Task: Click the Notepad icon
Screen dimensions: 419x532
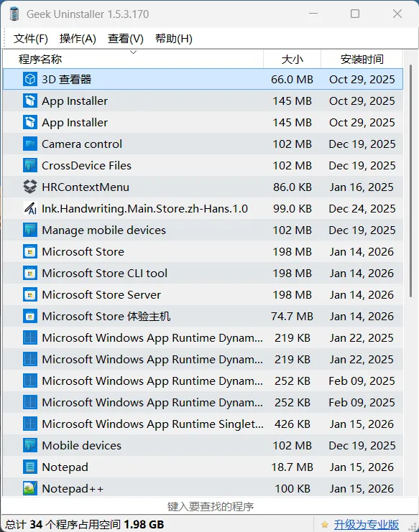Action: point(30,467)
